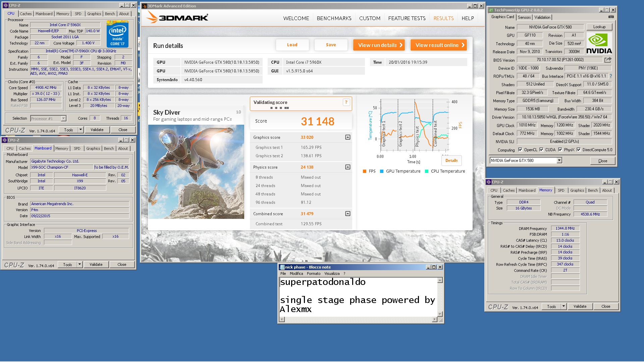Open the HELP page in 3DMark
The image size is (644, 362).
468,18
